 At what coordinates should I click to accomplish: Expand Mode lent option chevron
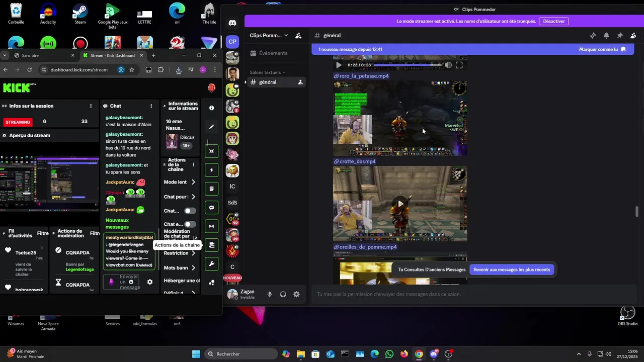(x=193, y=182)
